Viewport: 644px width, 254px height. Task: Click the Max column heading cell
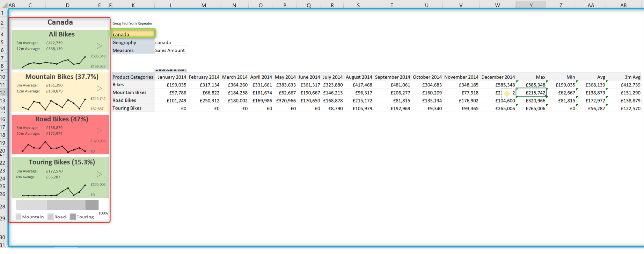(531, 77)
